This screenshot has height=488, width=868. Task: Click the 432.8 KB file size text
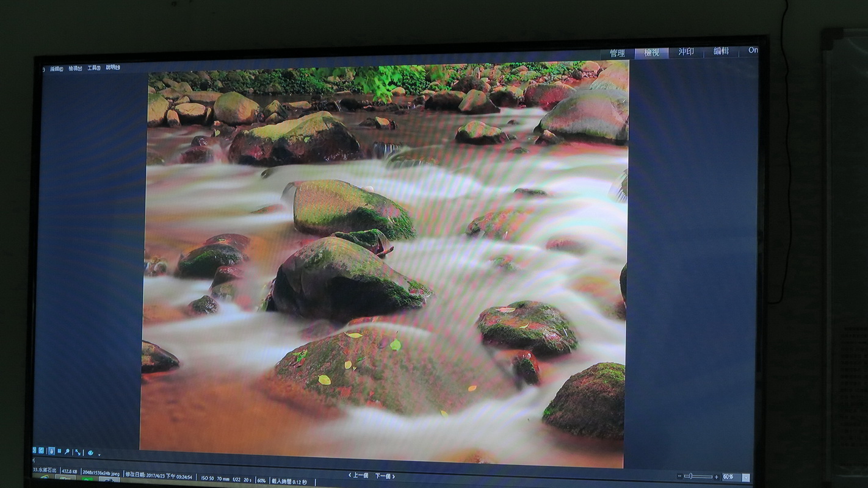tap(70, 472)
